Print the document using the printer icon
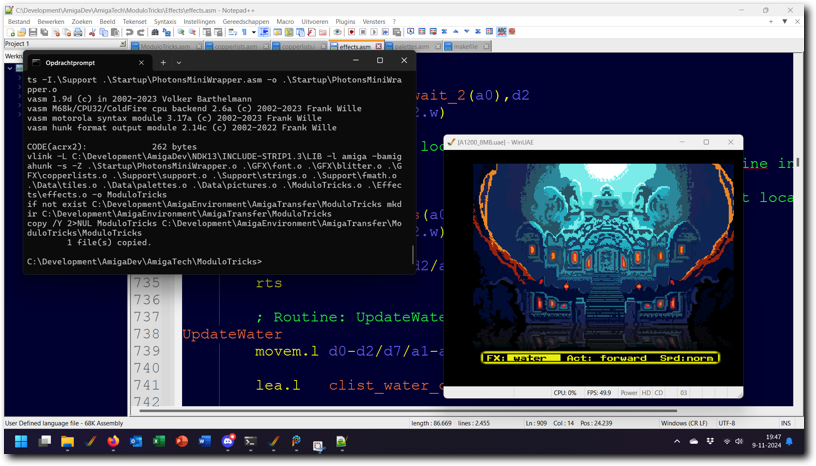Screen dimensions: 816x466 [x=78, y=32]
